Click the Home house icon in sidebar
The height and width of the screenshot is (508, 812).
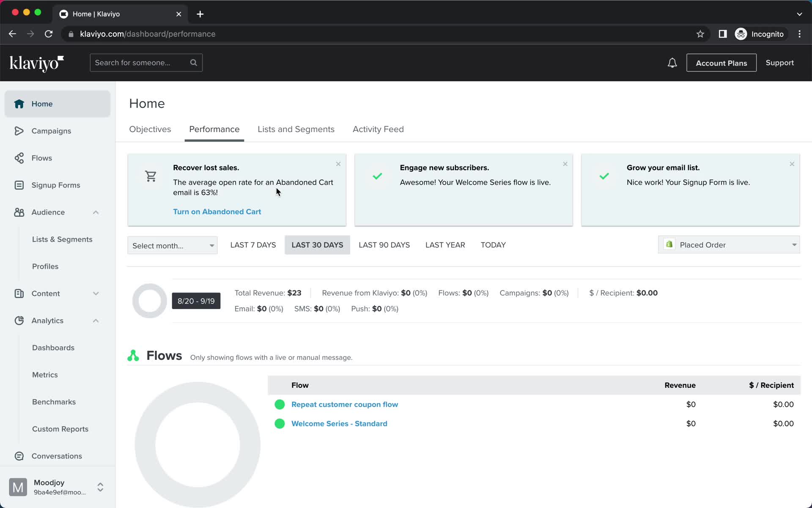pos(19,104)
